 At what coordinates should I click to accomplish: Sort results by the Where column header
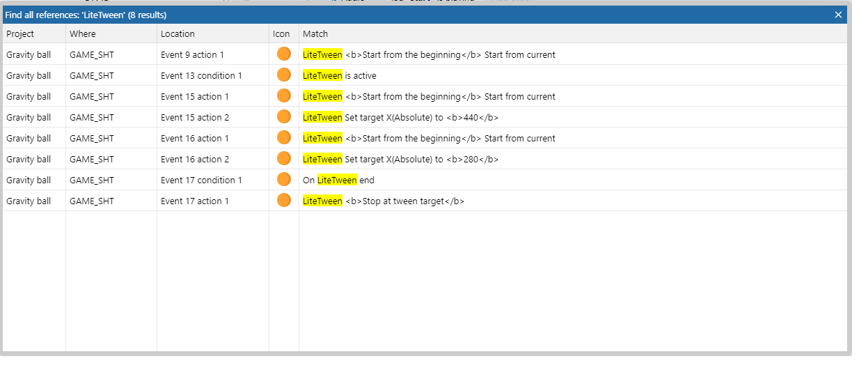coord(83,33)
